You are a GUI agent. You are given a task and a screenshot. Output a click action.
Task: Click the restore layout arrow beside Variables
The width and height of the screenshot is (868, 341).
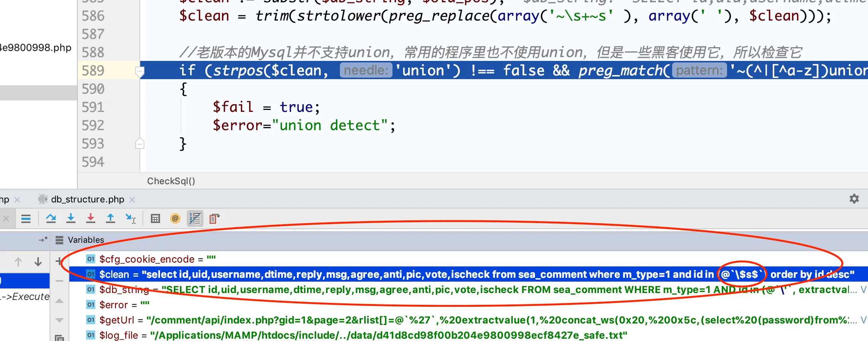pyautogui.click(x=43, y=240)
